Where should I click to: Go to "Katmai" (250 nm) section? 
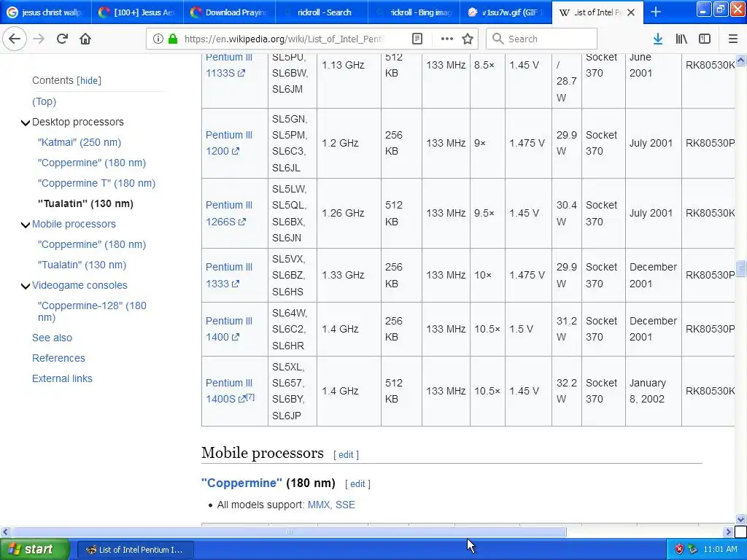[x=80, y=142]
